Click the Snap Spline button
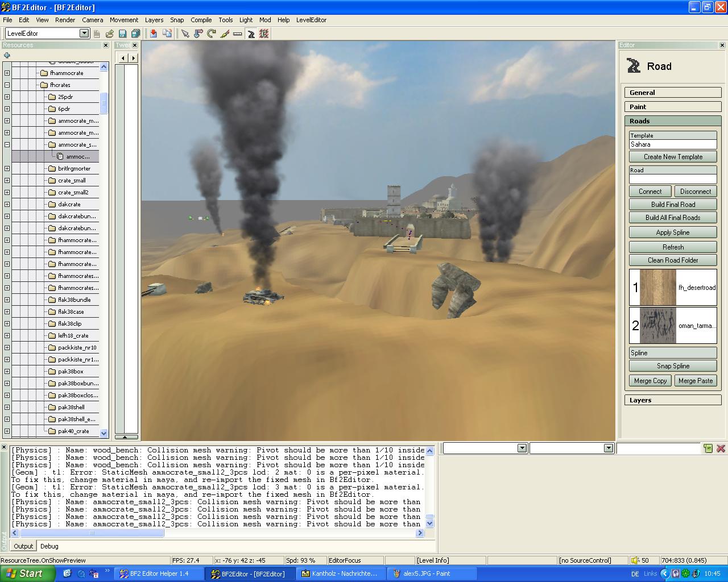The image size is (728, 582). pyautogui.click(x=673, y=366)
